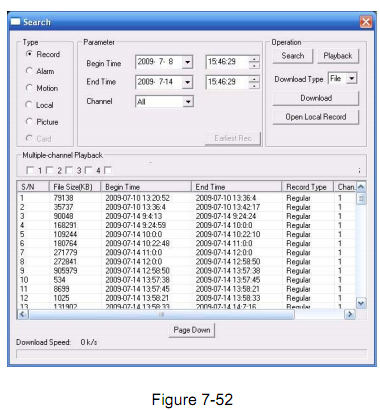The height and width of the screenshot is (410, 380).
Task: Select record row with file size 168291
Action: (186, 225)
